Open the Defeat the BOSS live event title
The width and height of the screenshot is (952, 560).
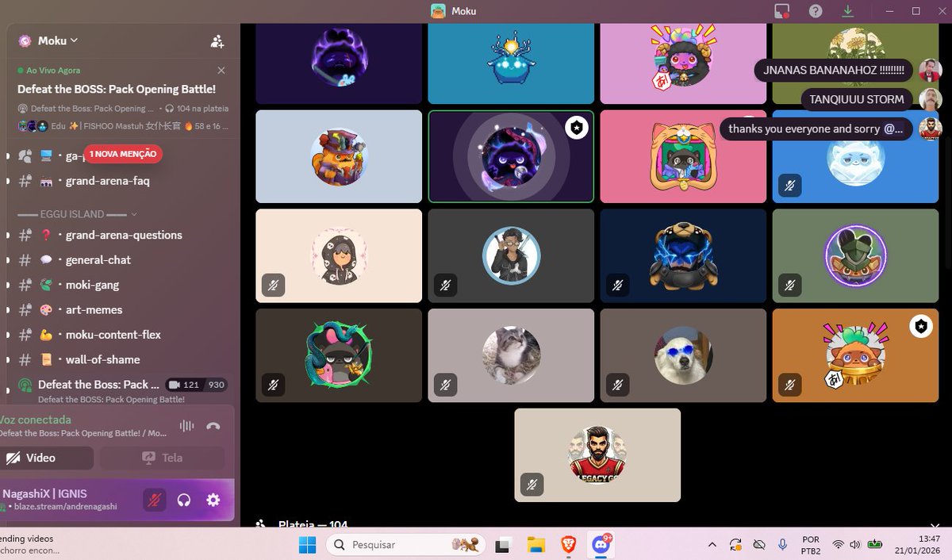click(117, 89)
